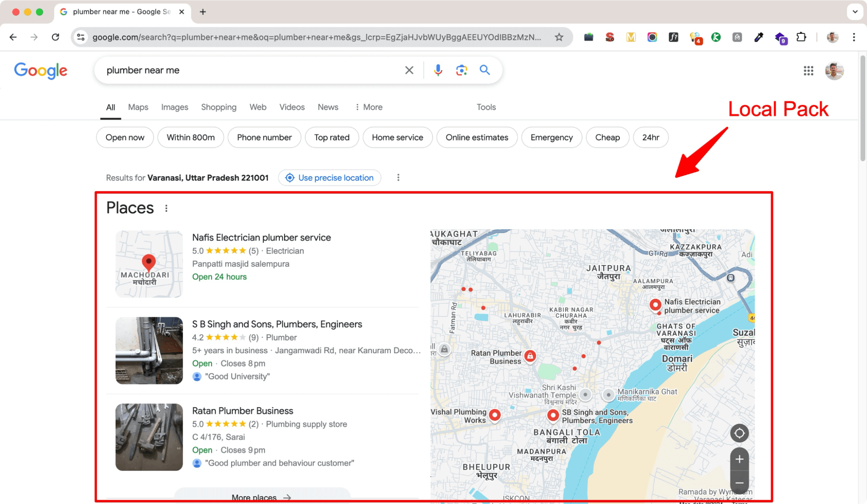Open S B Singh pipes photo thumbnail
This screenshot has height=504, width=867.
[149, 351]
